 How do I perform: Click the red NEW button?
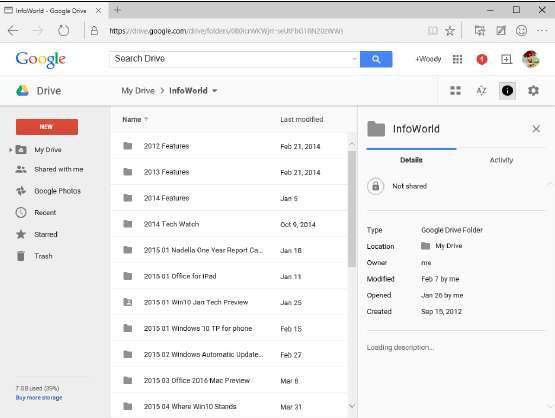(47, 127)
